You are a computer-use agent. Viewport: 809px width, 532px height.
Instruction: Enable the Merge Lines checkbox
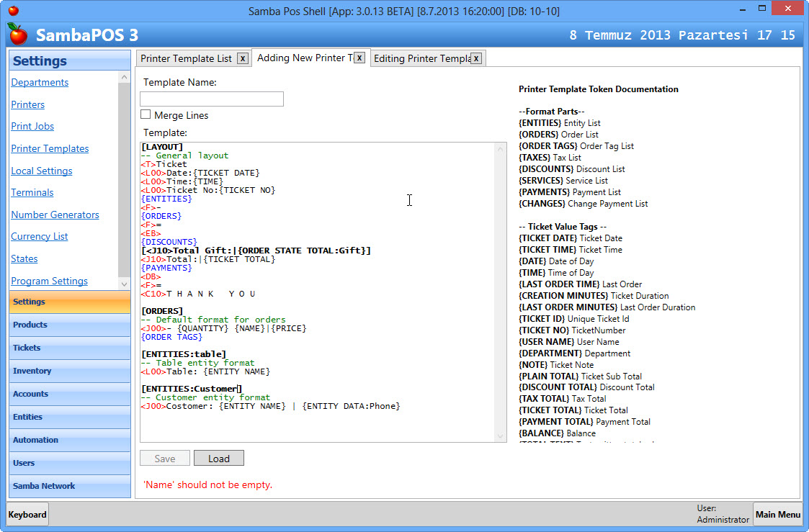[146, 114]
